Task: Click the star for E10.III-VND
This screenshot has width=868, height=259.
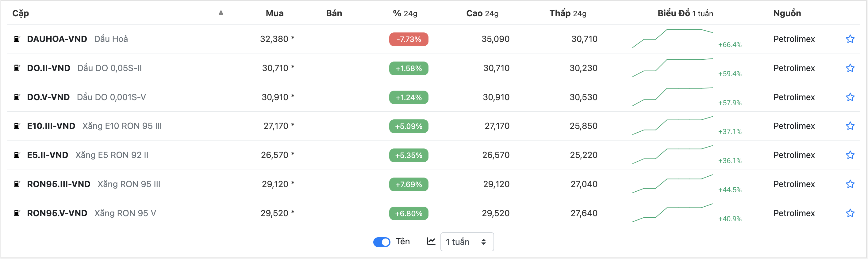Action: click(x=850, y=126)
